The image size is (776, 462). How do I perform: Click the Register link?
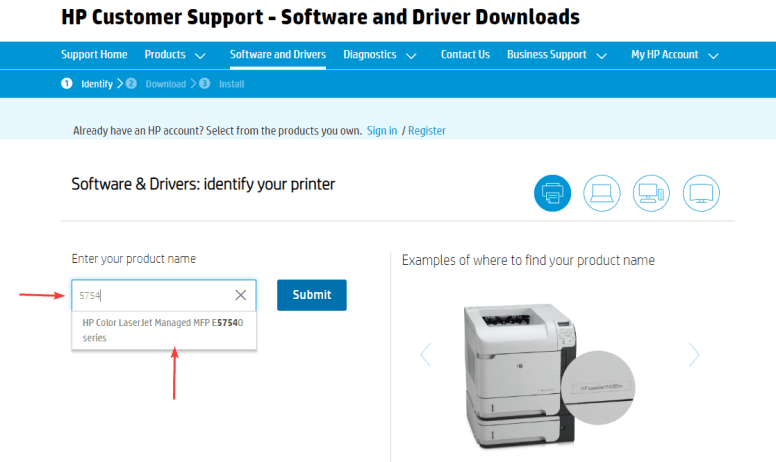[427, 131]
